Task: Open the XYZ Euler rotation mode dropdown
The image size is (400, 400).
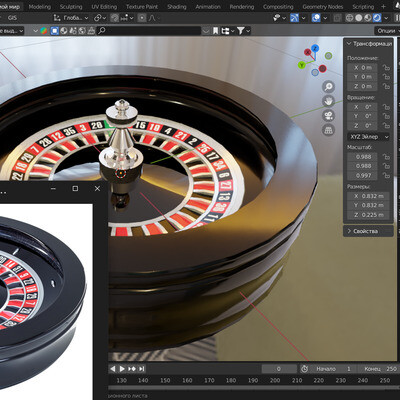Action: pos(368,137)
